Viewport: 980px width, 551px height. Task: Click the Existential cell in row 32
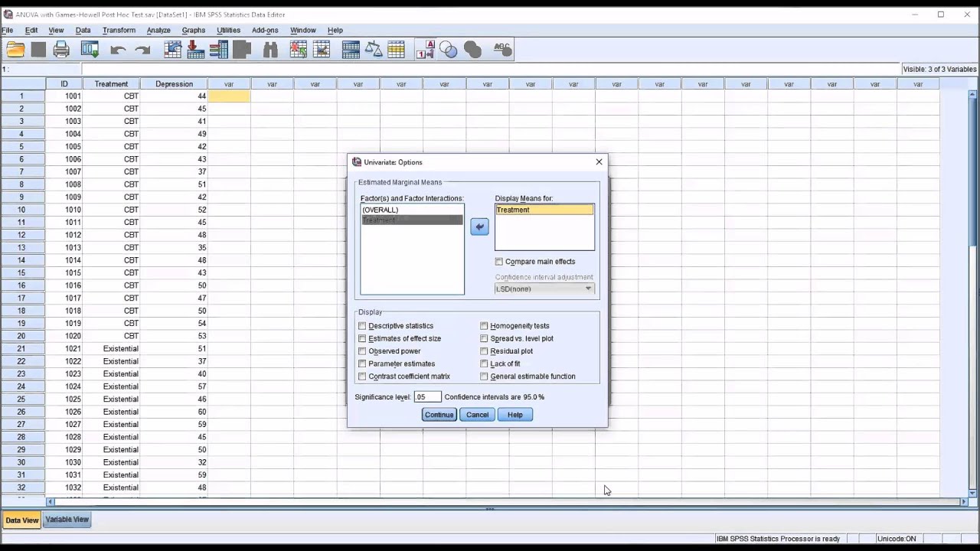tap(111, 487)
